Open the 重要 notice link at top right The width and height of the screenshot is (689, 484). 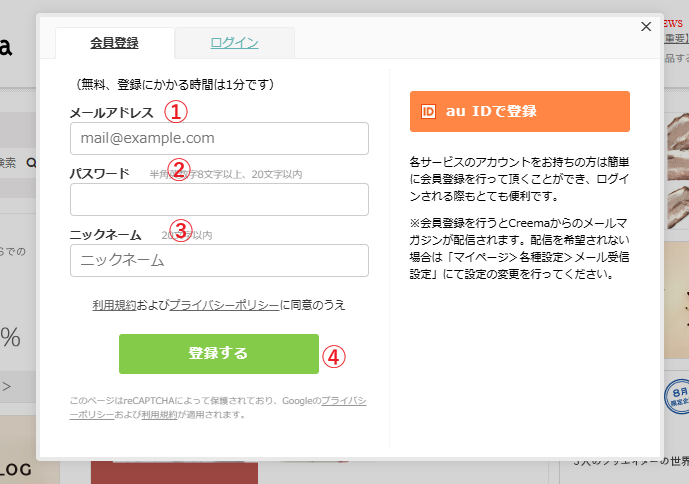[675, 38]
